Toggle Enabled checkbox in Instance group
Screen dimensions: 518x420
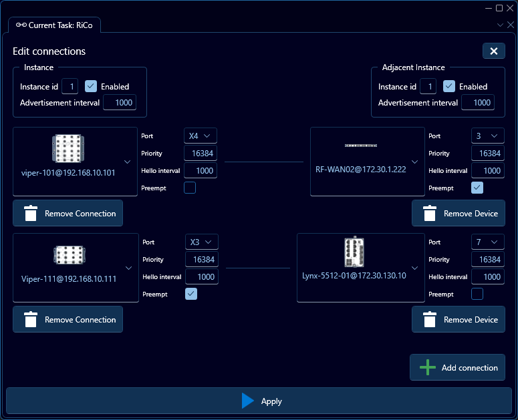(91, 86)
